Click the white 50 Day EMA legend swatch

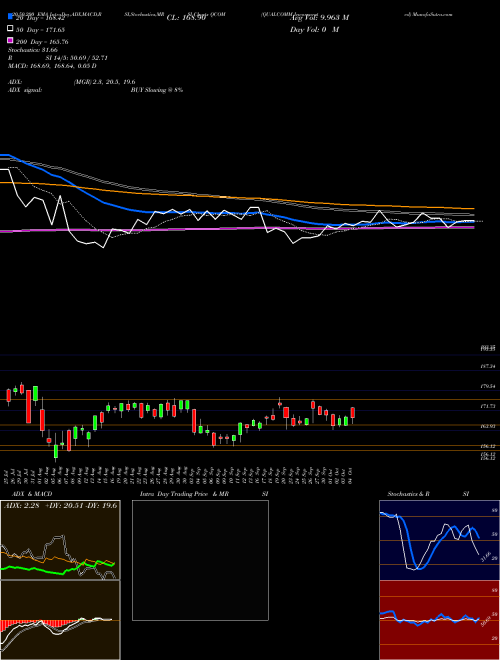click(x=11, y=29)
